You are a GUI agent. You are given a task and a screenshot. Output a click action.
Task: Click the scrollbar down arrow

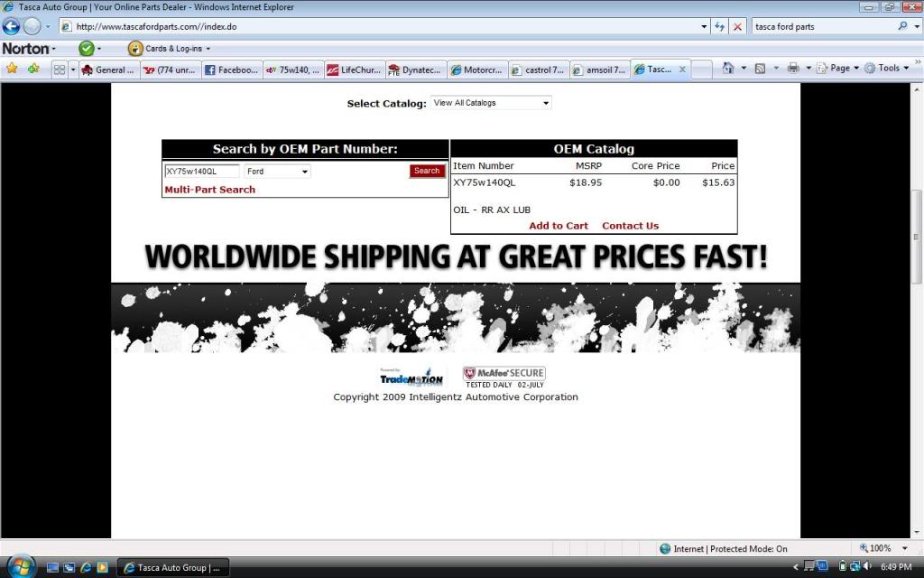[x=916, y=533]
